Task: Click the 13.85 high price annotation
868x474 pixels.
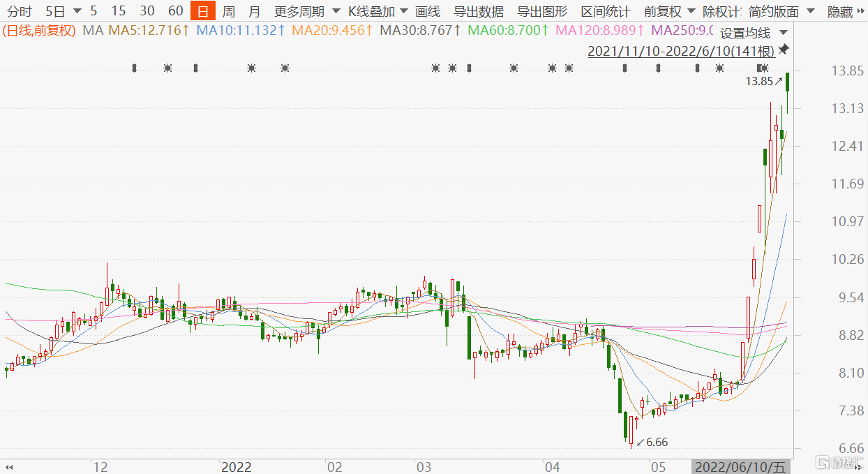Action: (x=759, y=81)
